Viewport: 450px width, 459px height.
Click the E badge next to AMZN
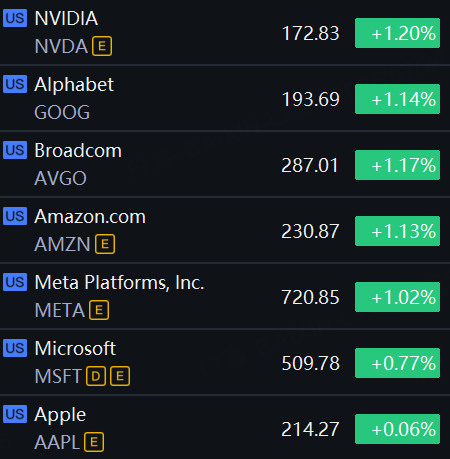(105, 244)
